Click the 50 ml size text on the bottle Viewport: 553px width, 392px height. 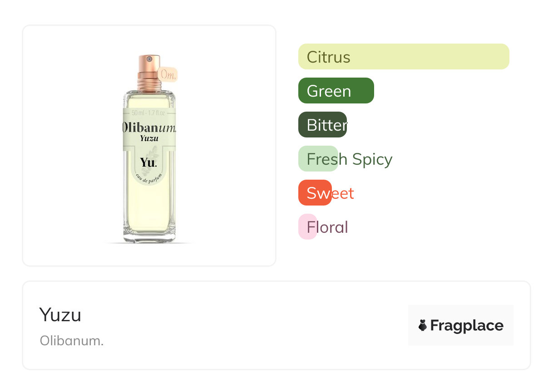click(148, 113)
